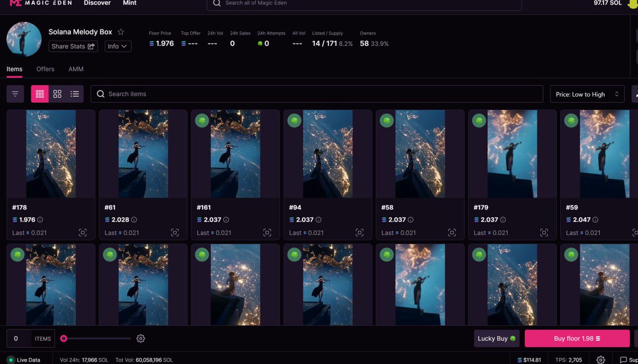
Task: Show price info icon for #58
Action: pos(410,219)
